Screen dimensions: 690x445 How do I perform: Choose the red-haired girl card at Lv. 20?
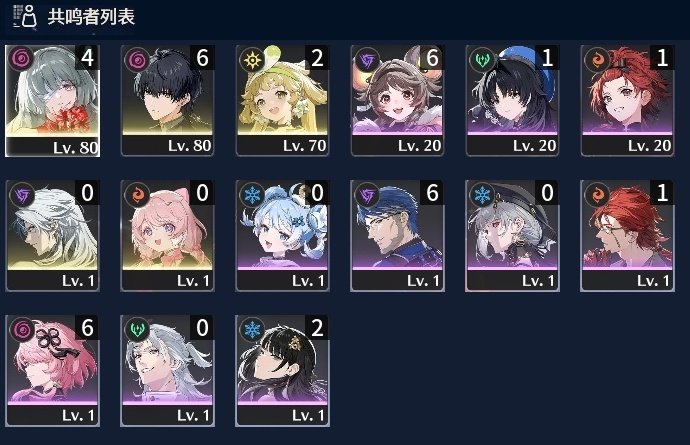pyautogui.click(x=628, y=101)
